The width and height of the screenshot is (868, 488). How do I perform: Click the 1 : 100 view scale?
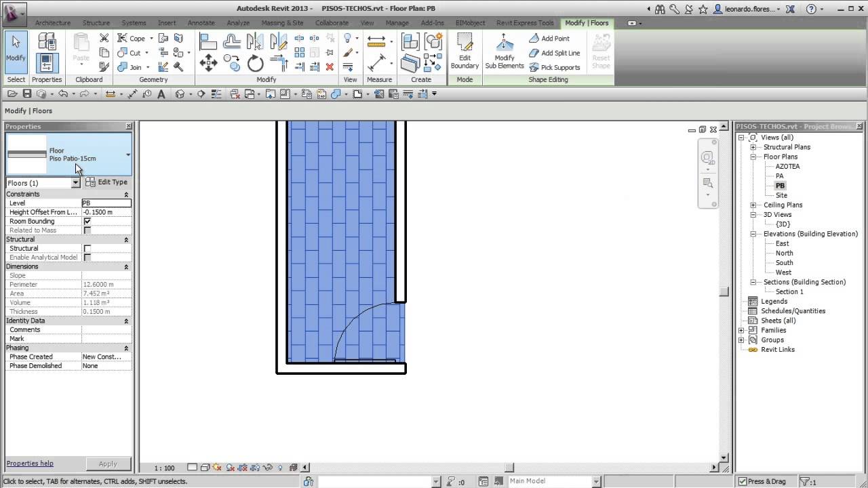click(164, 468)
